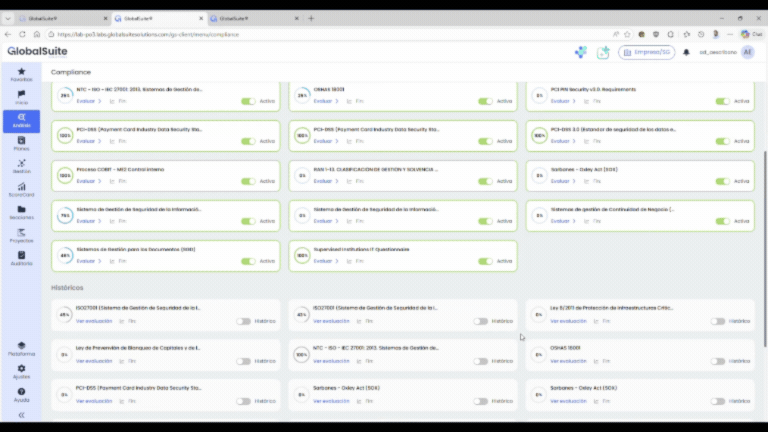Open Ajustes gear icon in sidebar

[21, 370]
